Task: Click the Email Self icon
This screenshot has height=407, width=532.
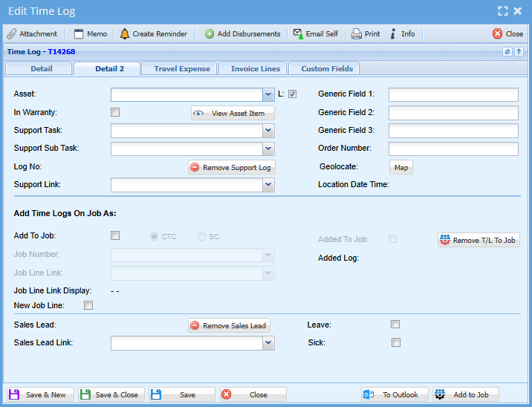Action: pyautogui.click(x=298, y=34)
